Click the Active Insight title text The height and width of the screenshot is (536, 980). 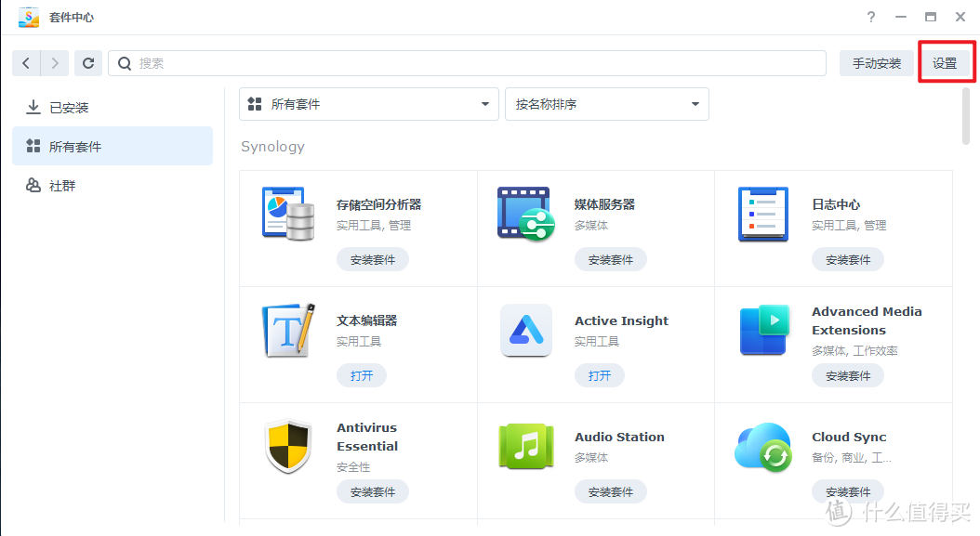[621, 320]
